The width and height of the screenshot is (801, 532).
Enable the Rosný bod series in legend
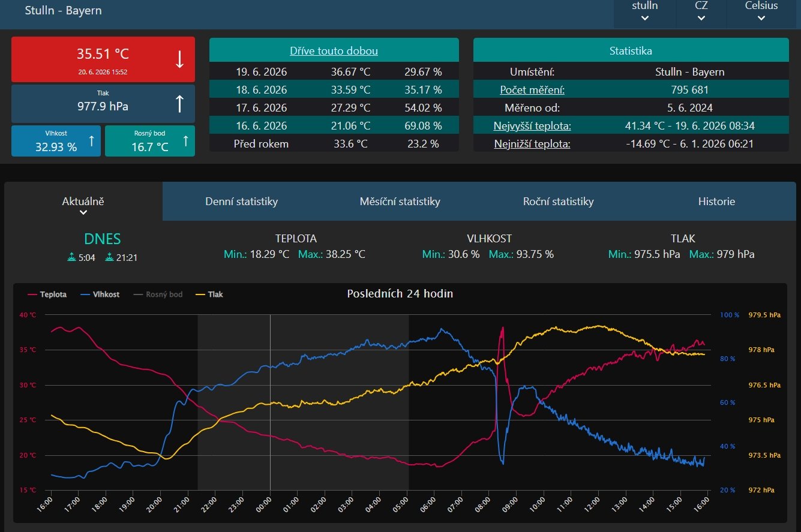(x=157, y=294)
